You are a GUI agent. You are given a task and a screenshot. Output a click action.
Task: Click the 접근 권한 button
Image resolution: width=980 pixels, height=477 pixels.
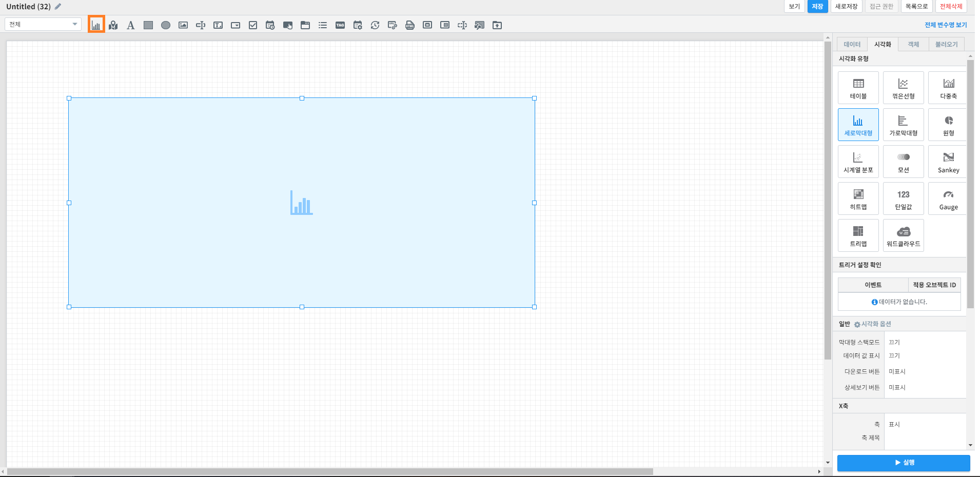(881, 6)
